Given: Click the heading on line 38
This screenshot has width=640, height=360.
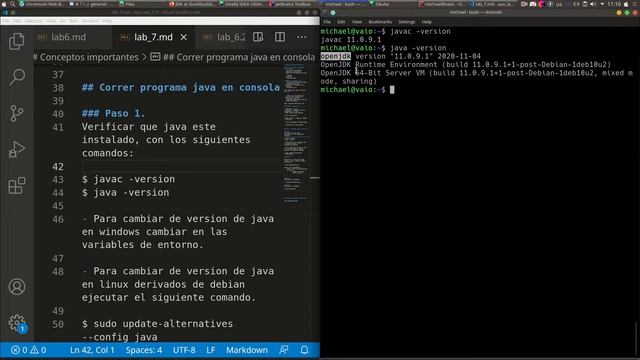Looking at the screenshot, I should [180, 87].
